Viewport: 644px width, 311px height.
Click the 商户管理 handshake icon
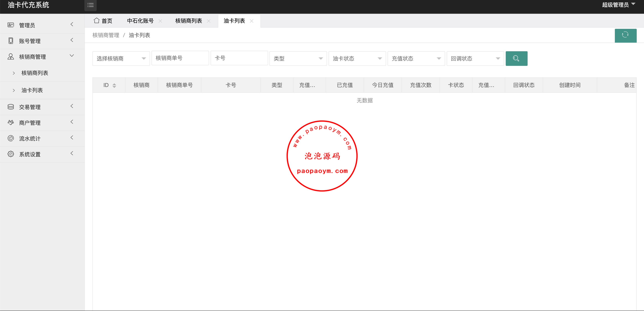click(11, 123)
